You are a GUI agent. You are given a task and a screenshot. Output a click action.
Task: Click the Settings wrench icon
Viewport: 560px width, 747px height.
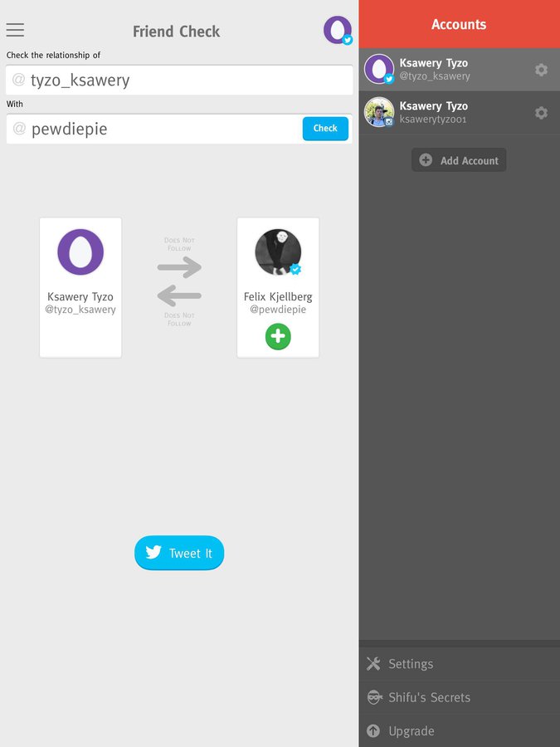pos(374,664)
